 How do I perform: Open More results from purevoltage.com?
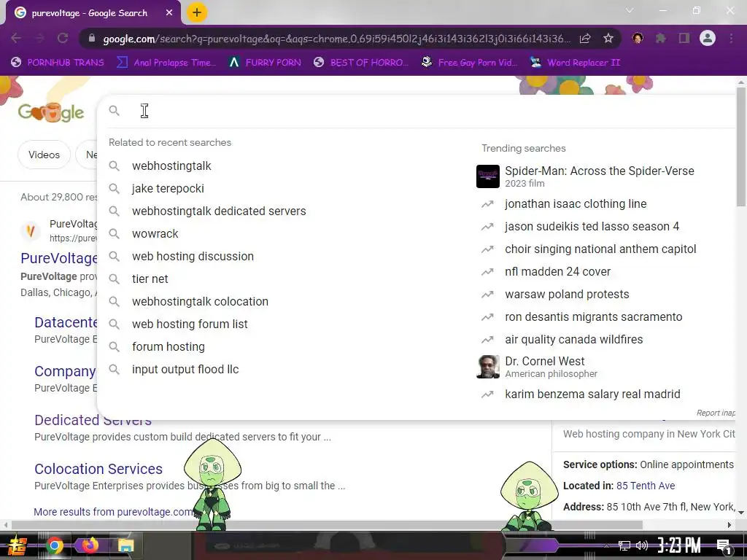pos(113,512)
